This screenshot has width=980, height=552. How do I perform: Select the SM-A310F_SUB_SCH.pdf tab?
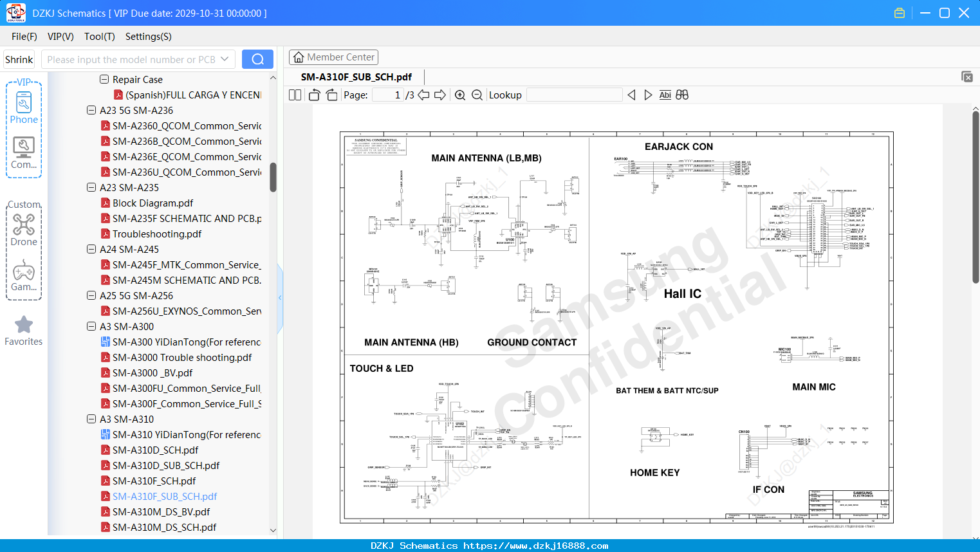click(x=356, y=77)
